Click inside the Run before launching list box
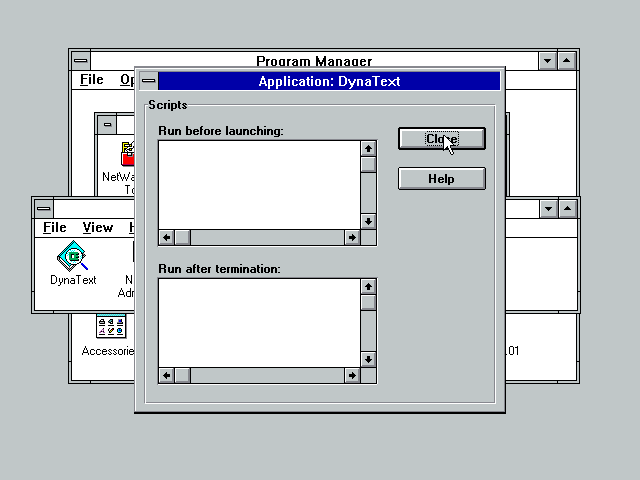Viewport: 640px width, 480px height. tap(259, 185)
